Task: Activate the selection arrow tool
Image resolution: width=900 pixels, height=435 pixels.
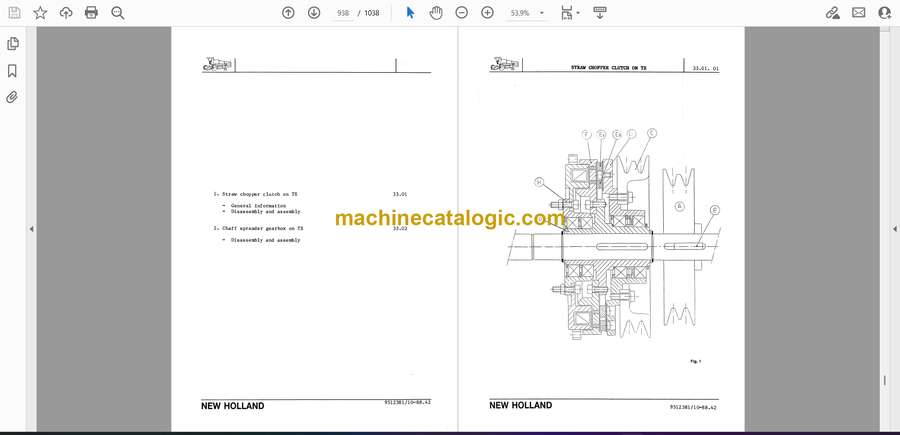Action: point(410,13)
